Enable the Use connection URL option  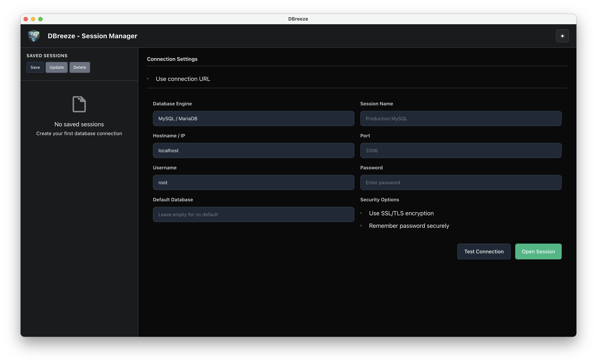point(148,79)
